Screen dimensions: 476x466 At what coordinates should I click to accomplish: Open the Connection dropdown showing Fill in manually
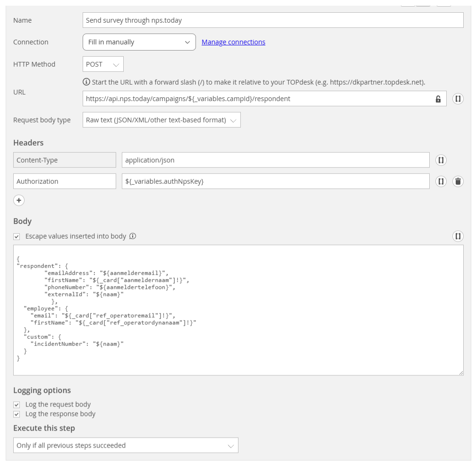click(x=139, y=42)
